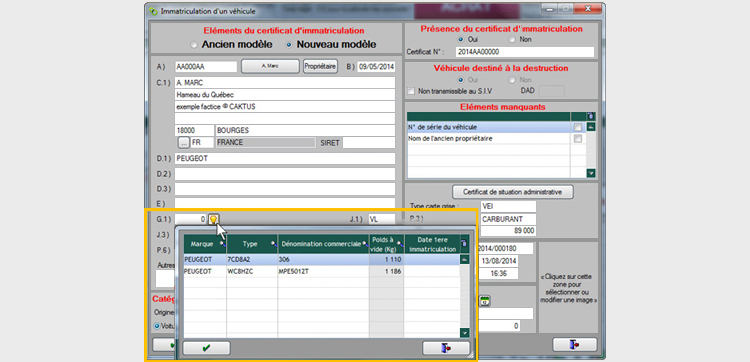
Task: Open Certificat de situation administrative
Action: point(513,192)
